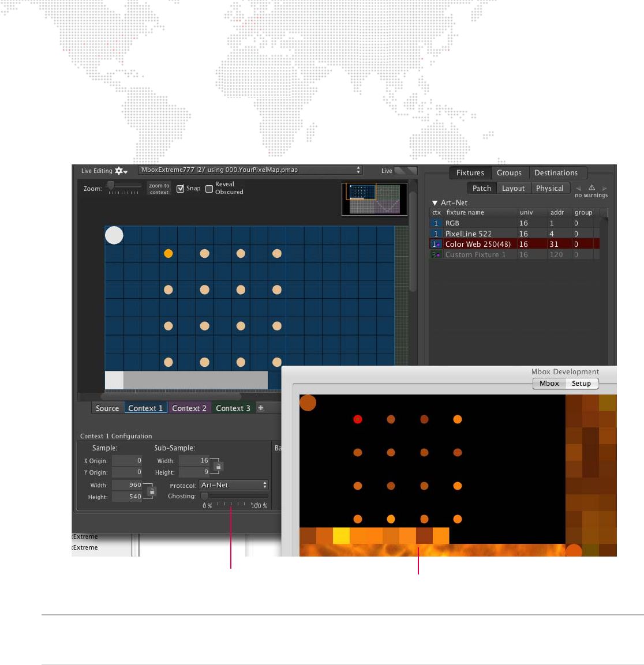Image resolution: width=644 pixels, height=665 pixels.
Task: Open the Protocol Art-Net dropdown
Action: pos(234,485)
